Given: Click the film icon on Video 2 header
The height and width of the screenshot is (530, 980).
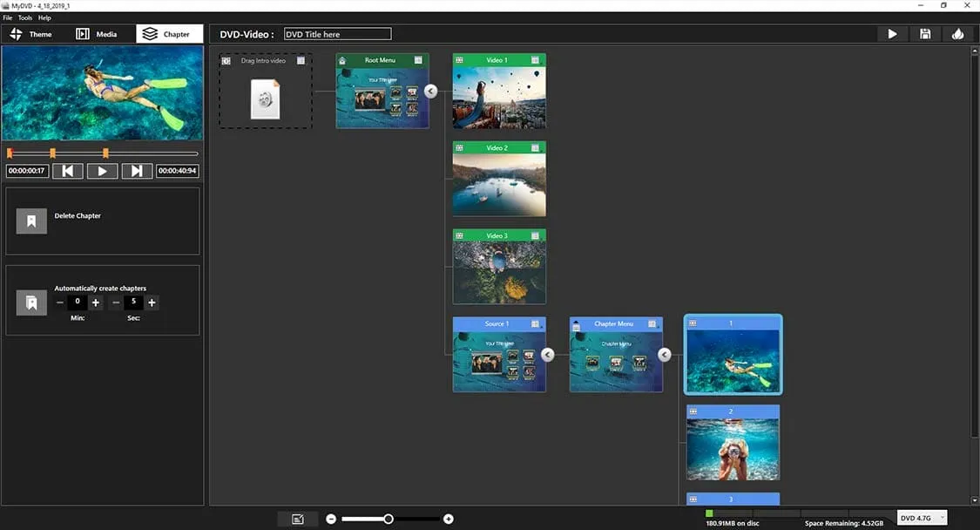Looking at the screenshot, I should coord(459,147).
